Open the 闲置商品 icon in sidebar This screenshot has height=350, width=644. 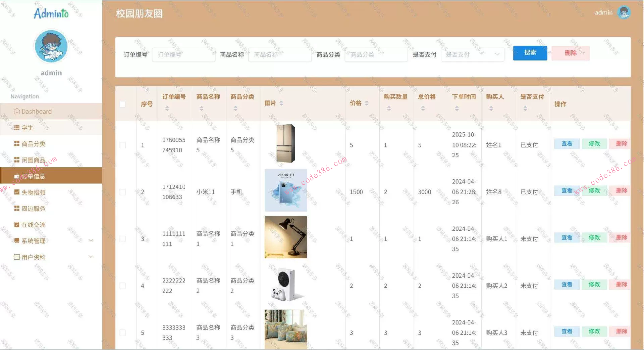16,160
